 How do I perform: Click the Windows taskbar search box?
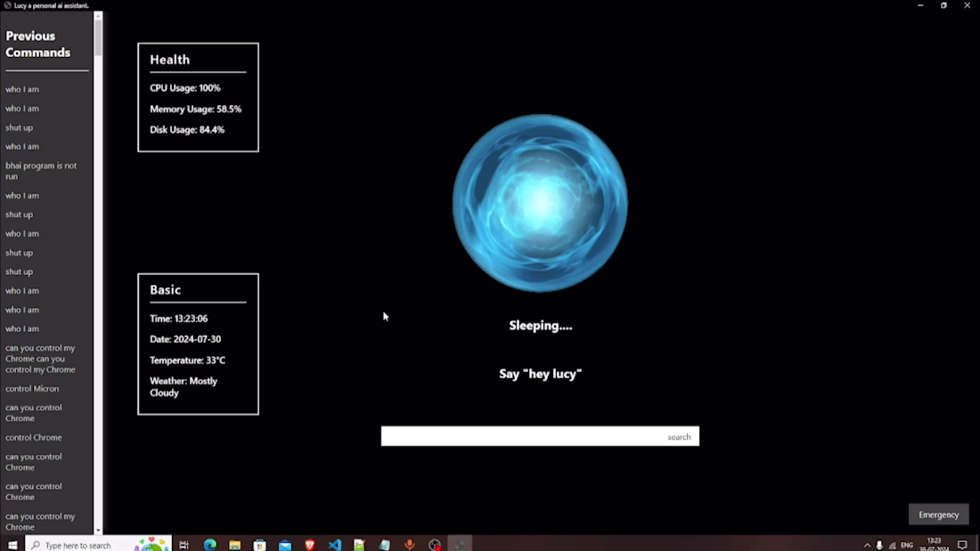point(100,545)
